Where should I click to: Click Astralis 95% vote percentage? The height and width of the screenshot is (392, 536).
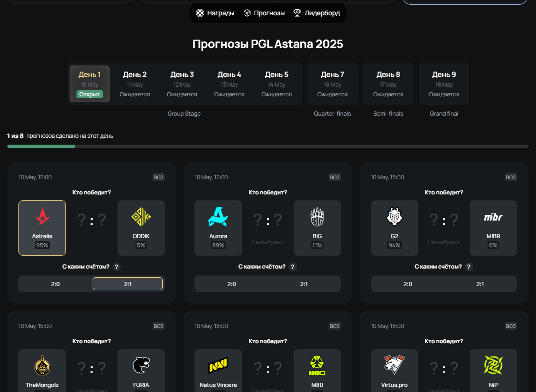[42, 246]
